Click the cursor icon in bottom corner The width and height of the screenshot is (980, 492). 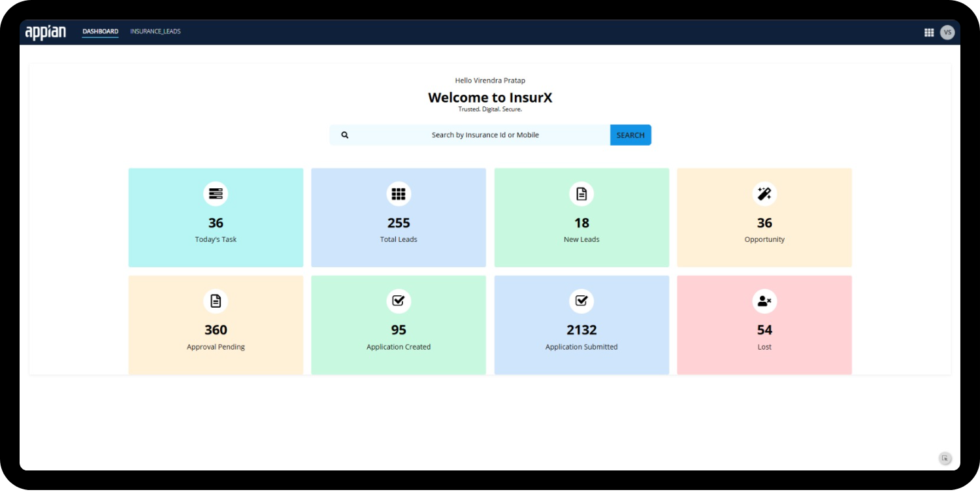point(945,459)
